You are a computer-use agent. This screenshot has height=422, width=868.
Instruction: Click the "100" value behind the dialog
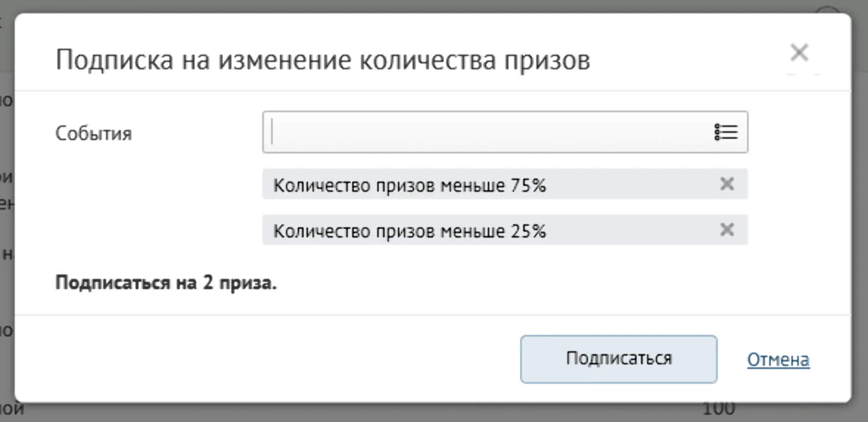(x=719, y=409)
